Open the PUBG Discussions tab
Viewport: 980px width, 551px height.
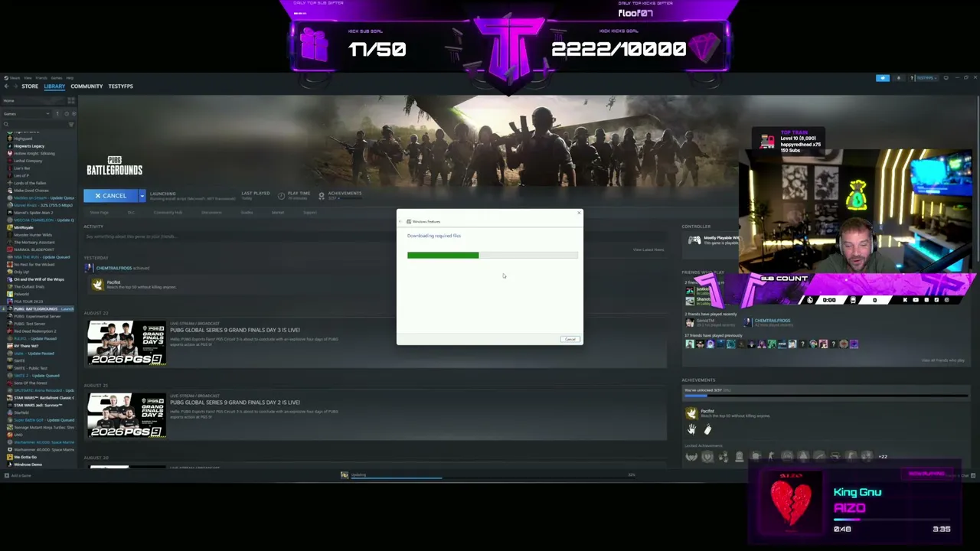211,213
